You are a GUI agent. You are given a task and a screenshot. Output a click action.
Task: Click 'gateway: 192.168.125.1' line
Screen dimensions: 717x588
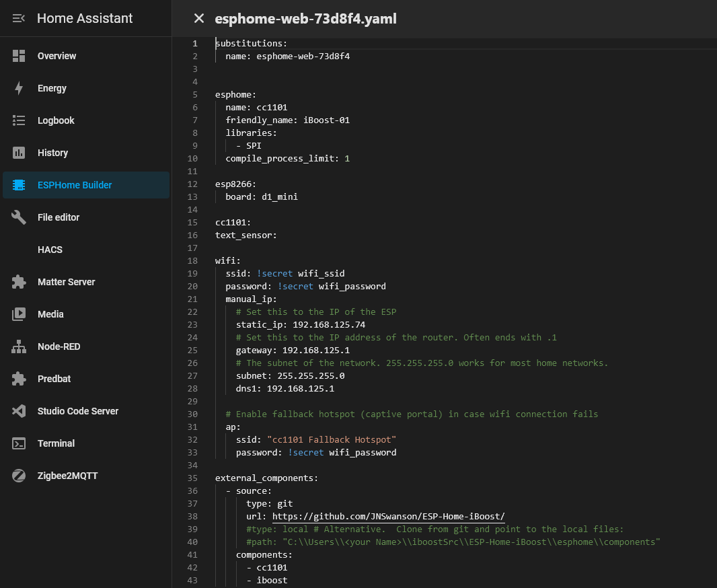(x=293, y=351)
